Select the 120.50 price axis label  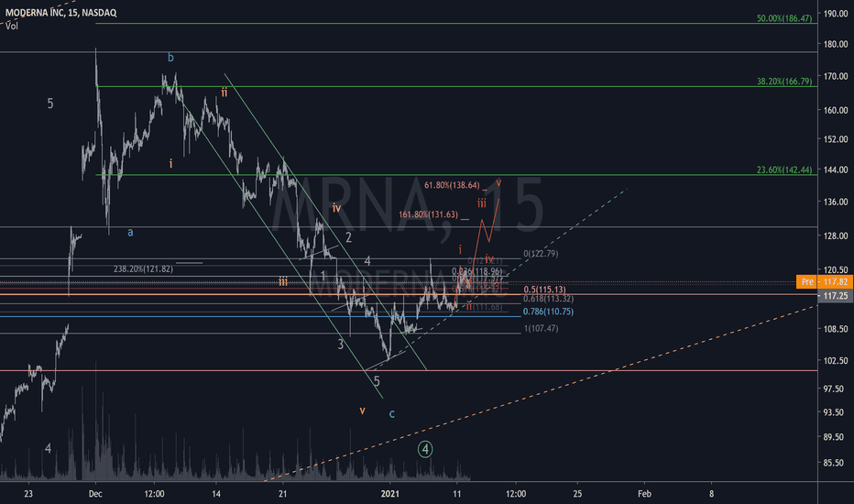[x=836, y=269]
